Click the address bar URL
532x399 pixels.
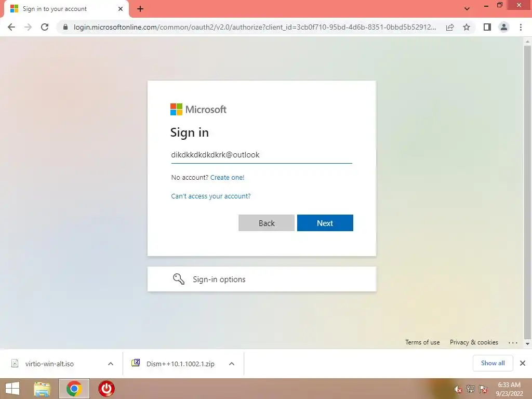[255, 27]
